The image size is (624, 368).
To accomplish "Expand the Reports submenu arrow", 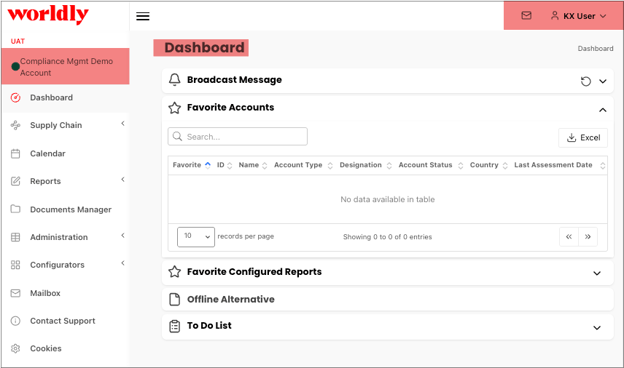I will 123,179.
